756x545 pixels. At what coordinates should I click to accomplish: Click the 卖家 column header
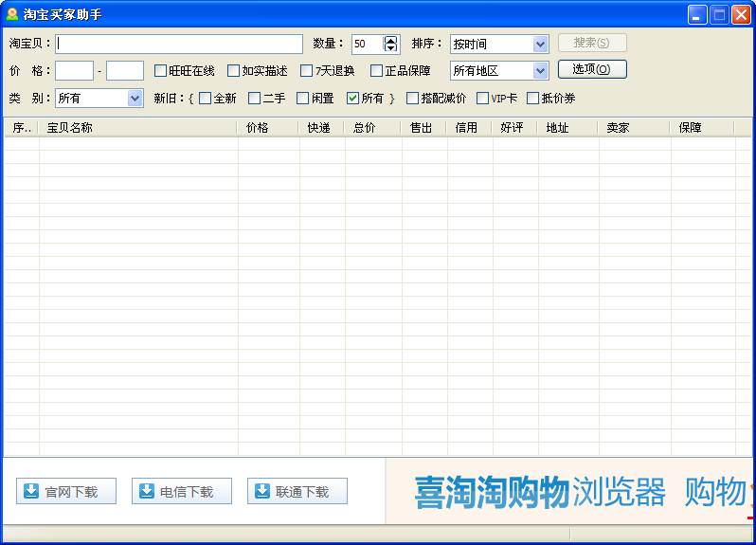[634, 128]
